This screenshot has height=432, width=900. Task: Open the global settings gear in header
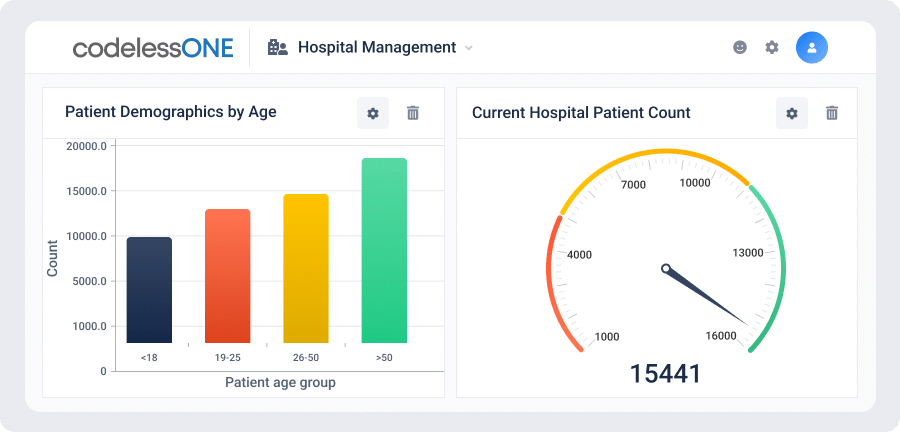point(772,47)
